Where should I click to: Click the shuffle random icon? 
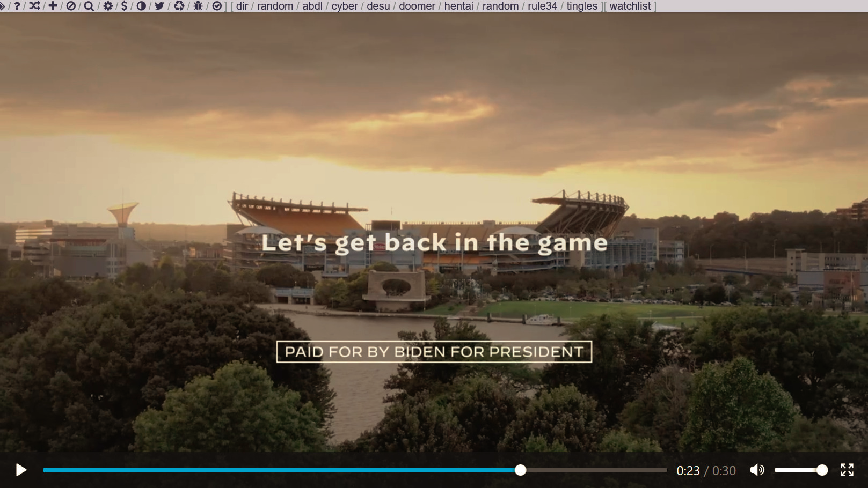(x=34, y=6)
